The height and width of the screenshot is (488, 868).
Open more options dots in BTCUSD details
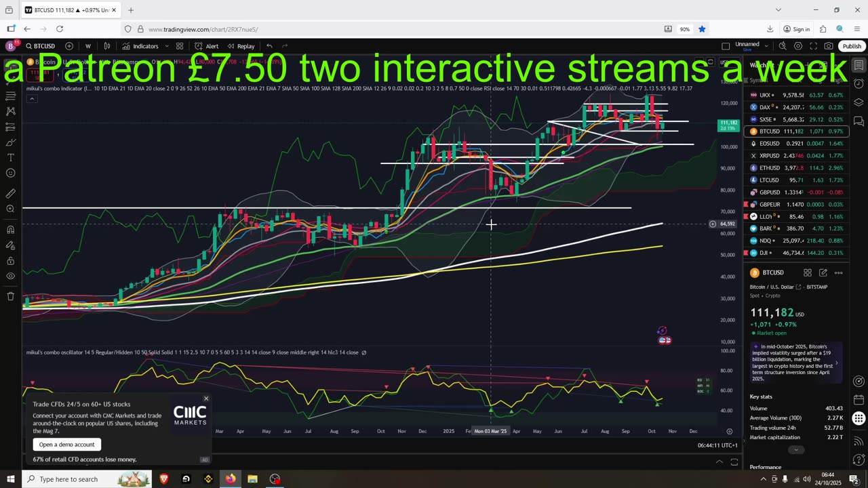(x=839, y=272)
